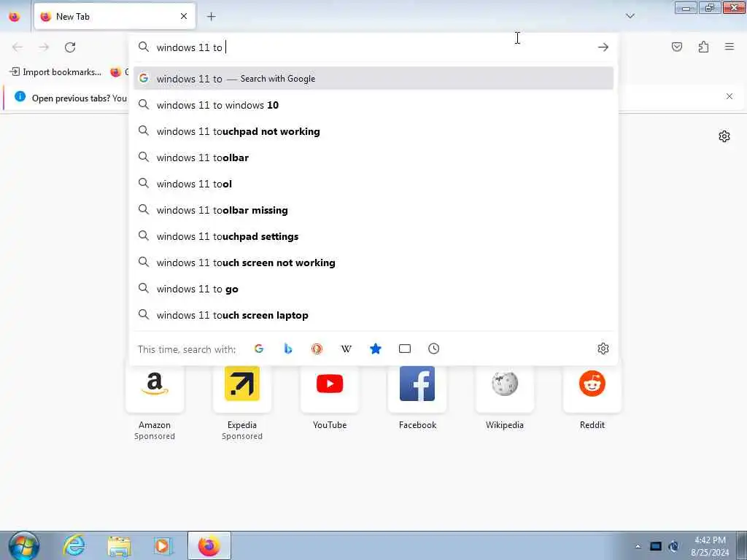The image size is (747, 560).
Task: Choose suggestion 'windows 11 to windows 10'
Action: click(373, 105)
